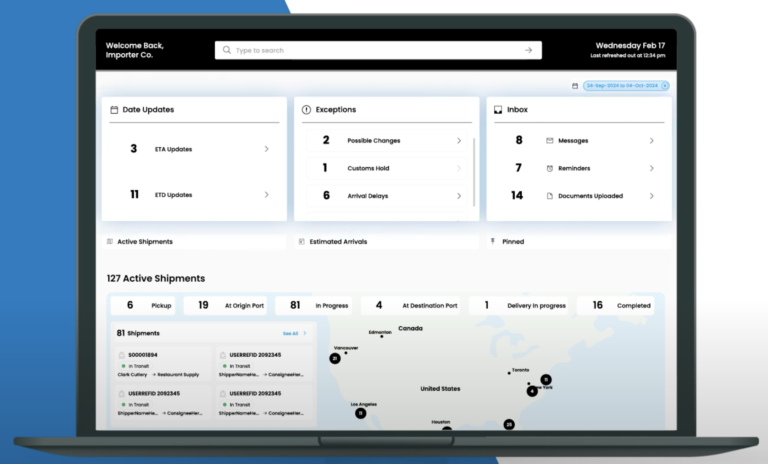This screenshot has height=464, width=768.
Task: Click 'Welcome Back, Importer Co.' text
Action: [135, 50]
